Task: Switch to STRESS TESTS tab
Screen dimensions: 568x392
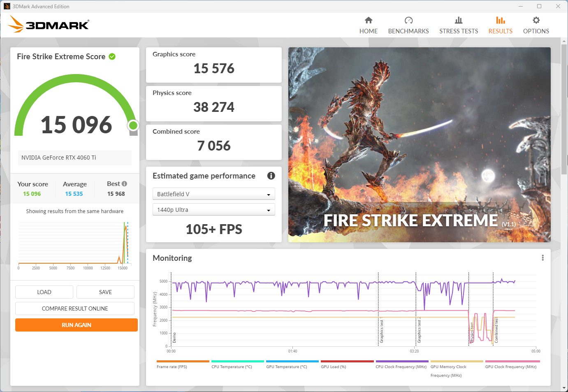Action: (x=459, y=26)
